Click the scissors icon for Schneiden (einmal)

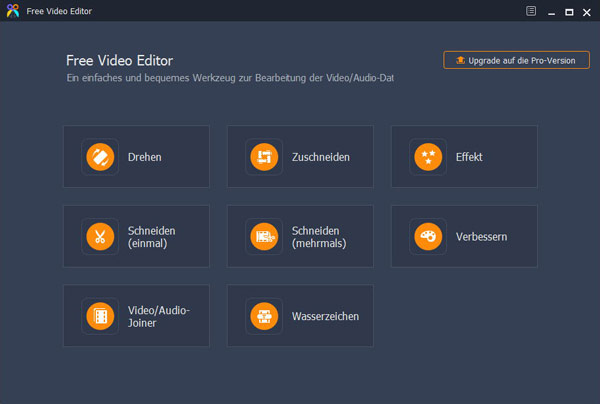[100, 236]
